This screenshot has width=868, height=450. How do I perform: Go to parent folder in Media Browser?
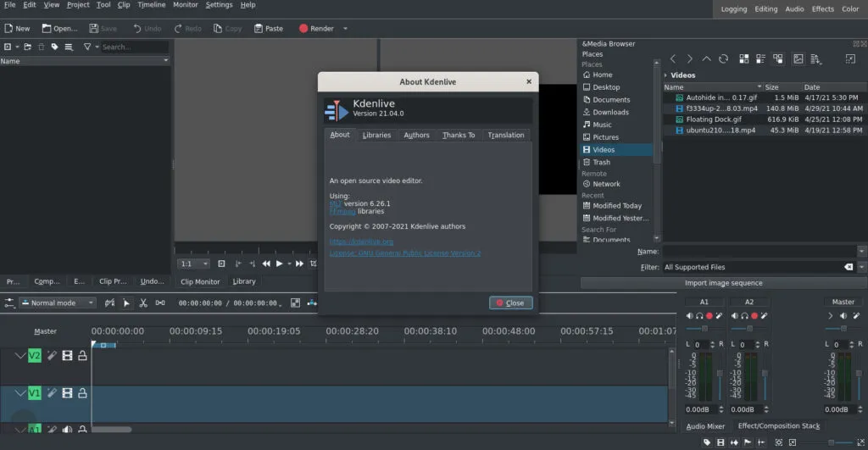click(706, 59)
